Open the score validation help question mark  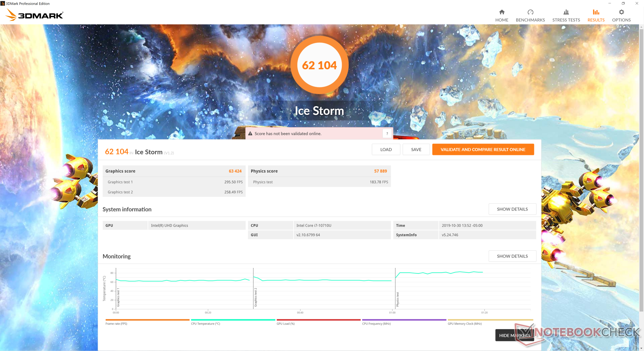coord(387,134)
